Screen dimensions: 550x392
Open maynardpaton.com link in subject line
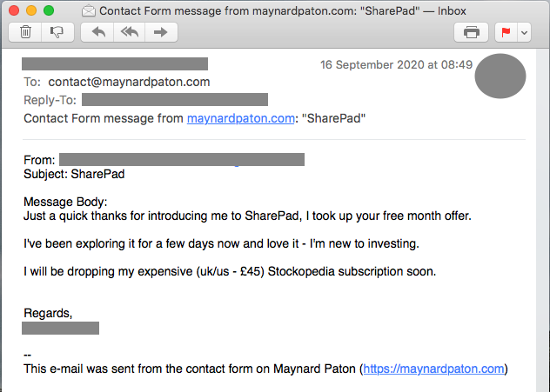coord(240,118)
